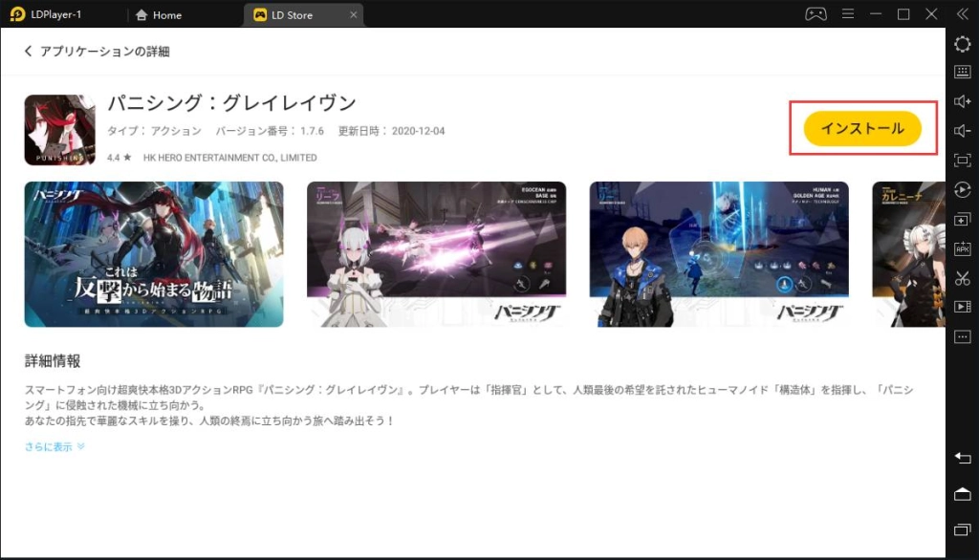Decrease volume with the speaker minus icon
Image resolution: width=979 pixels, height=560 pixels.
(962, 131)
